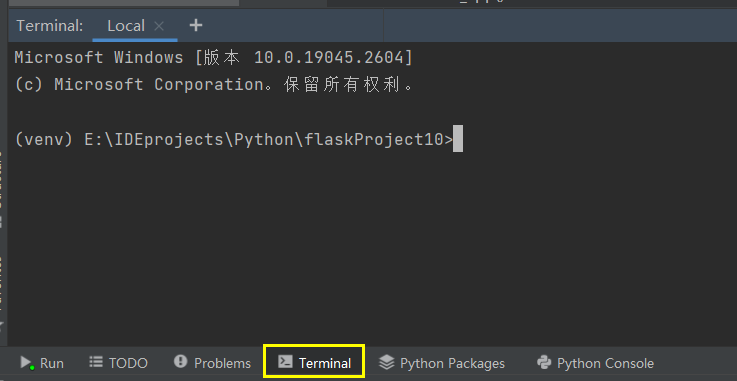
Task: Select the Local terminal session tab
Action: [126, 26]
